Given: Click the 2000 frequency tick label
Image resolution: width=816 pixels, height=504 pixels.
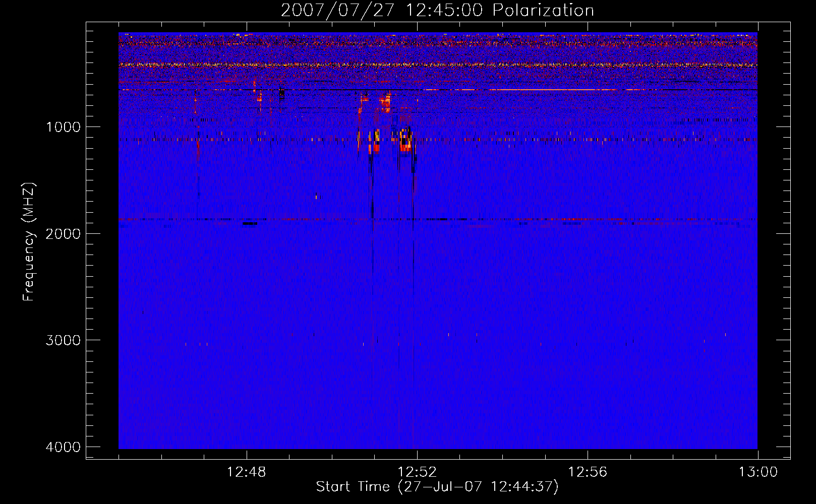Looking at the screenshot, I should click(63, 233).
